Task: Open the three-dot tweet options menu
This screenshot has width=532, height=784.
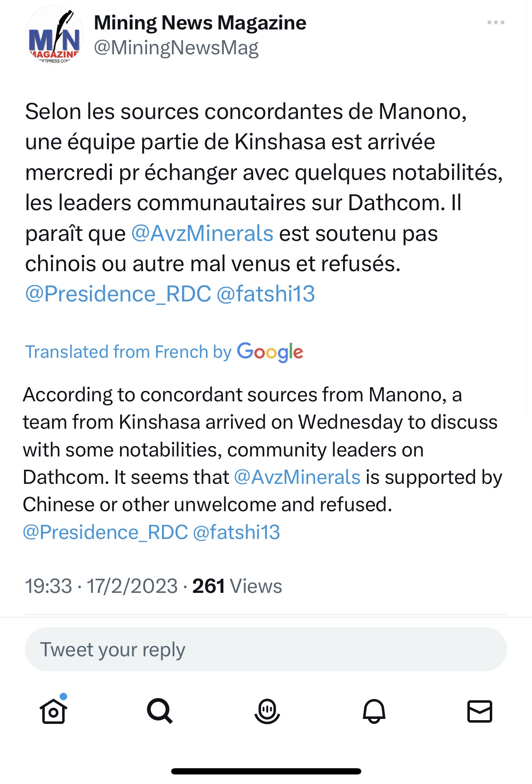Action: (x=496, y=22)
